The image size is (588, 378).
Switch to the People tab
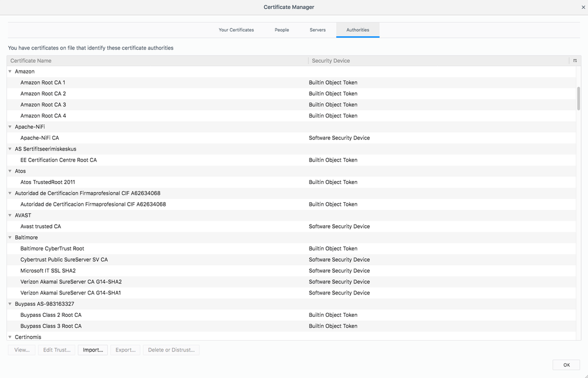pyautogui.click(x=281, y=30)
